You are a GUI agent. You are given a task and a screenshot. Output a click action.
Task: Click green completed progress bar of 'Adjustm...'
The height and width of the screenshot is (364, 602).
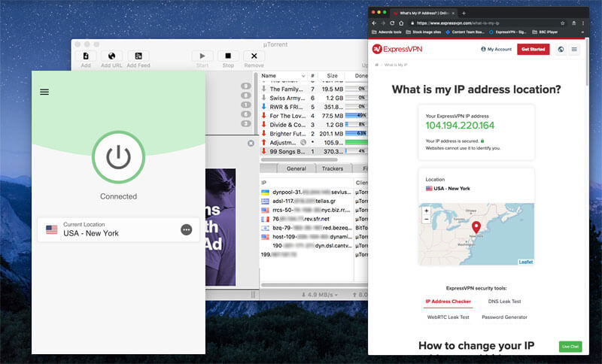point(356,142)
